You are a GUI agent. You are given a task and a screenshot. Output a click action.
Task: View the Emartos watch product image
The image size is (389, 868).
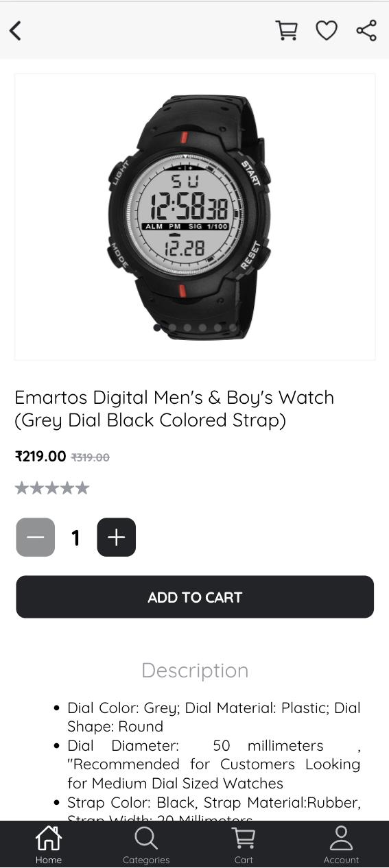click(x=195, y=217)
